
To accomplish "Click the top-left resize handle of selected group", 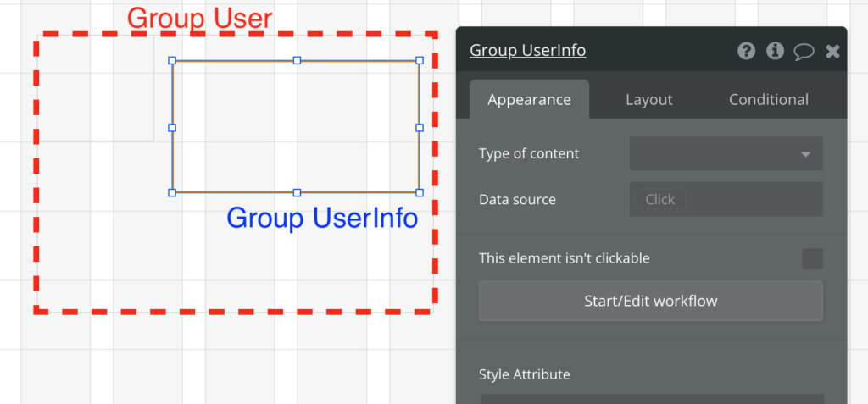I will 172,60.
